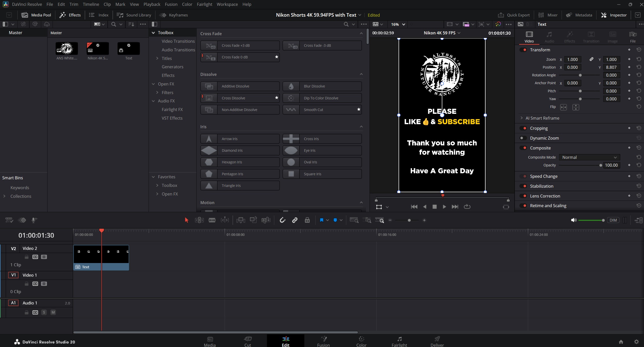
Task: Mute audio with the speaker icon
Action: coord(573,220)
